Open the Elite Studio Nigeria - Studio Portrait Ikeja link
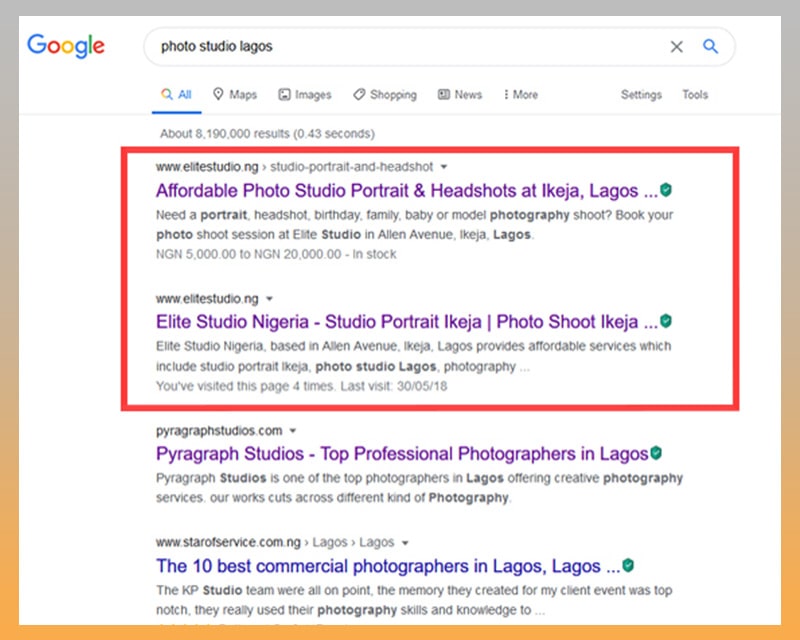 pyautogui.click(x=407, y=322)
